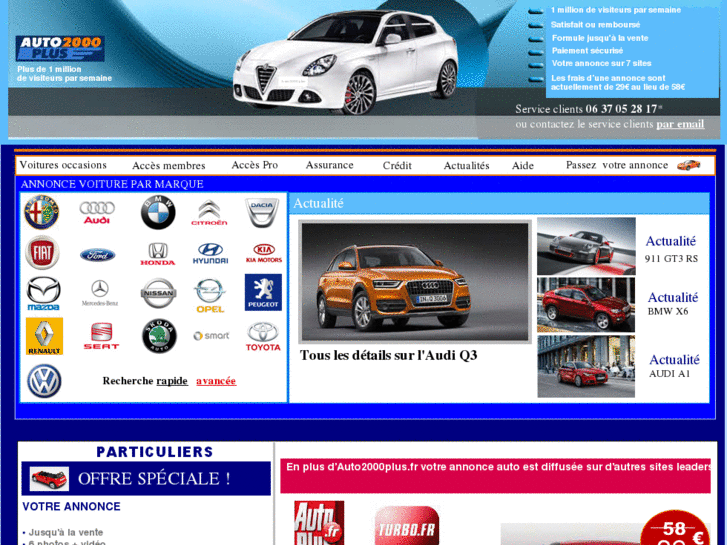The height and width of the screenshot is (545, 727).
Task: Choose the Skoda brand logo
Action: (159, 336)
